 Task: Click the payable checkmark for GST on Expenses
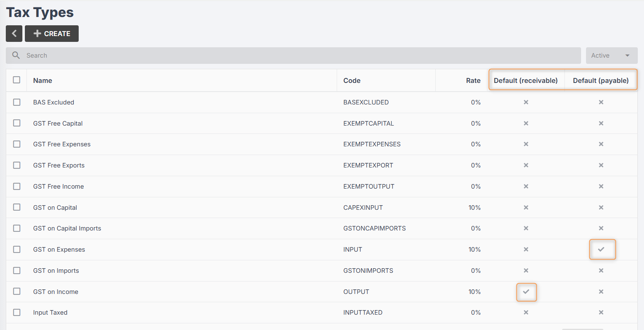(x=601, y=249)
